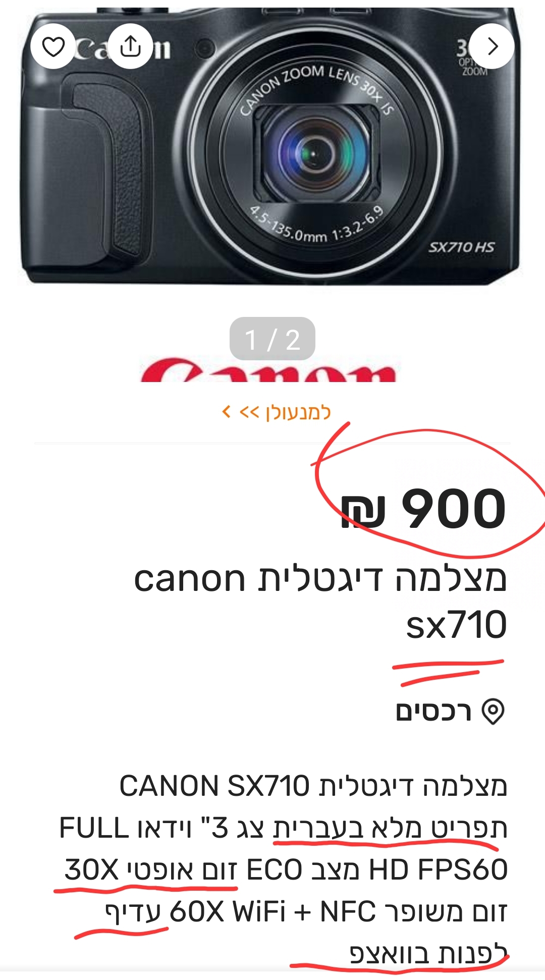Click the description line CANON SX710 מצלמה דיגטלית
545x980 pixels.
[x=313, y=786]
